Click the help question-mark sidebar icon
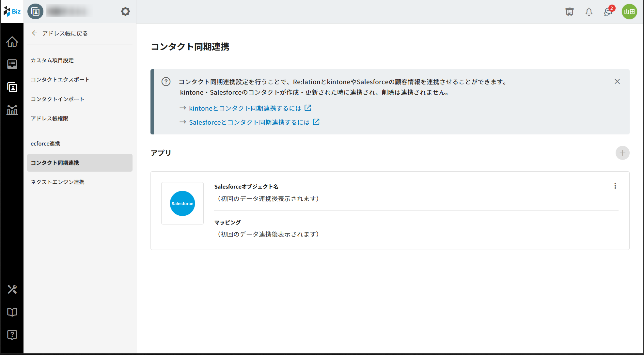644x355 pixels. [x=12, y=335]
